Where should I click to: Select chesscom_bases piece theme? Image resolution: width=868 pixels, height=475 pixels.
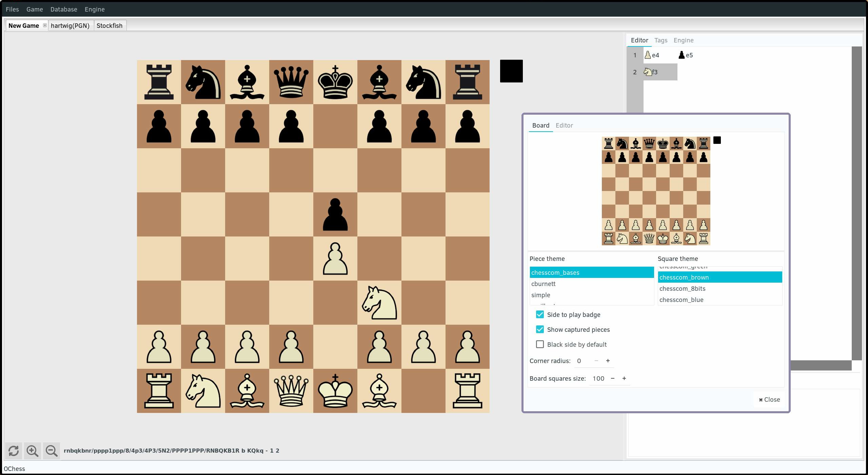click(592, 272)
